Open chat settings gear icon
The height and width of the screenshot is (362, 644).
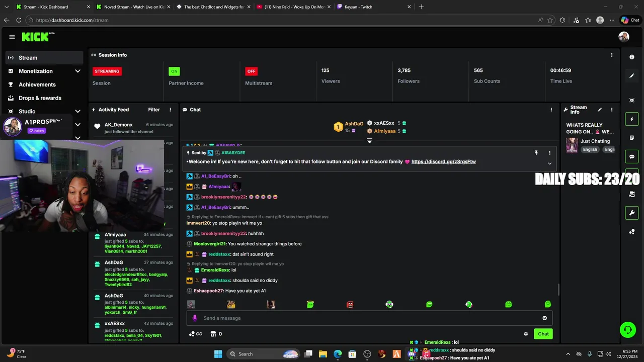click(x=526, y=334)
